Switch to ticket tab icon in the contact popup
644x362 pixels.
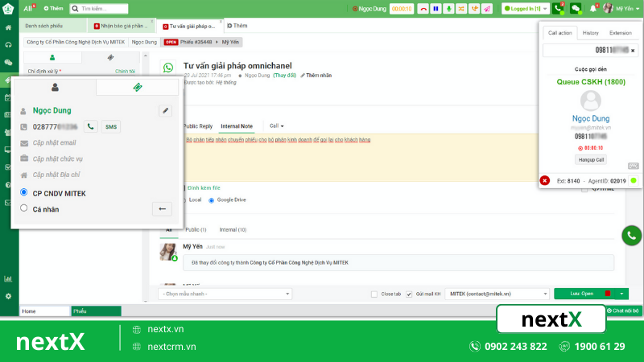tap(138, 87)
